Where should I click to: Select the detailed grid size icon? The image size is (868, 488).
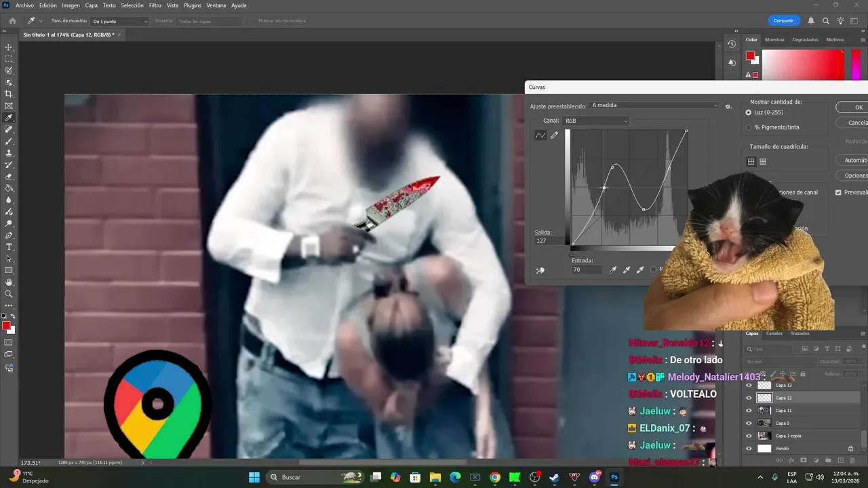763,161
